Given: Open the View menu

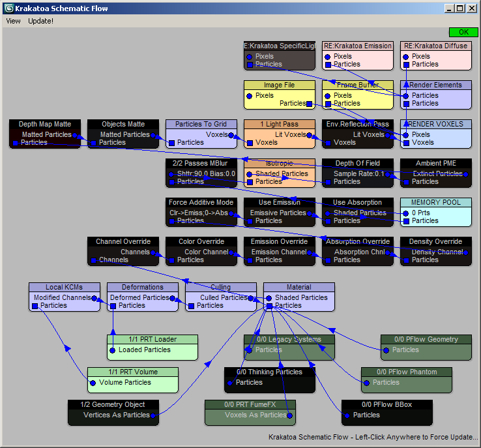Looking at the screenshot, I should tap(13, 21).
